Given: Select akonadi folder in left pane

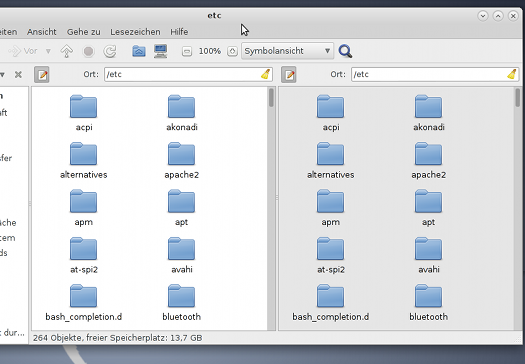Looking at the screenshot, I should 181,113.
